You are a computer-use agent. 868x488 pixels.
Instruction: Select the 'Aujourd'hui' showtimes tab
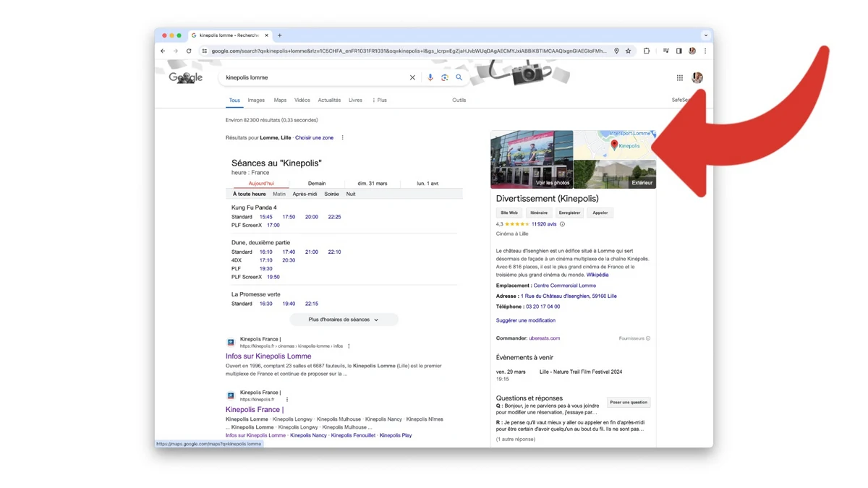(261, 184)
